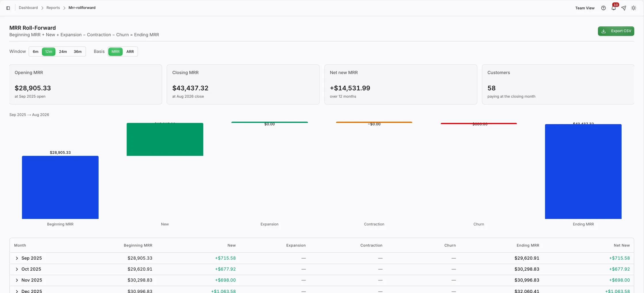The width and height of the screenshot is (644, 293).
Task: Select the 6m window
Action: [x=35, y=52]
